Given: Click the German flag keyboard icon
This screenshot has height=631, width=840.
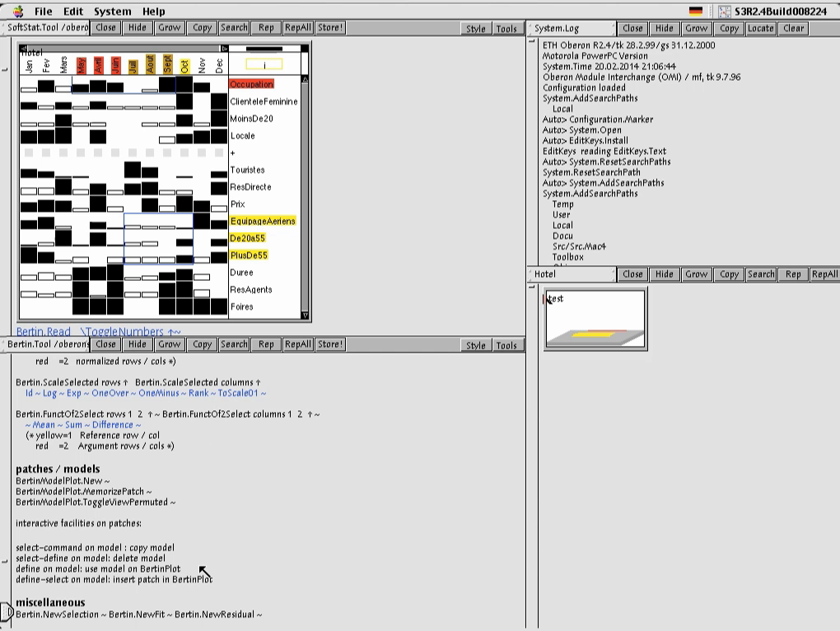Looking at the screenshot, I should 695,12.
